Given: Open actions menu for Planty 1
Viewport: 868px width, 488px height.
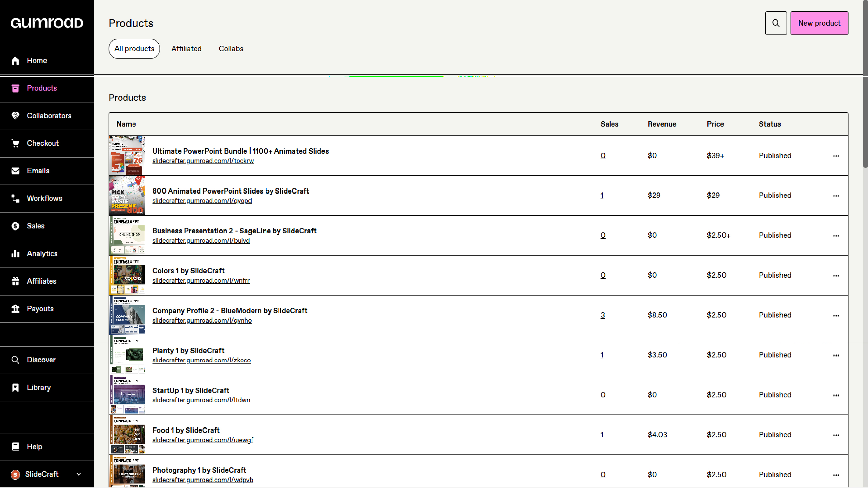Looking at the screenshot, I should [x=836, y=356].
